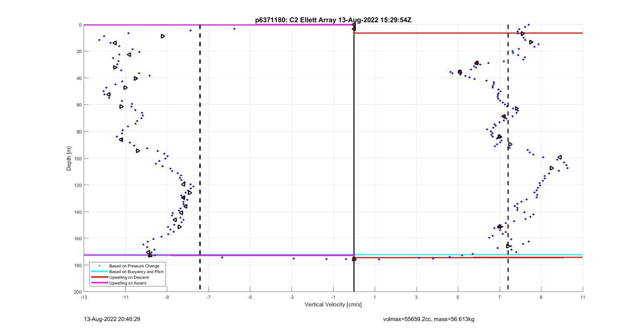Click depth tick label "120" on y-axis
The height and width of the screenshot is (328, 644).
(x=77, y=185)
